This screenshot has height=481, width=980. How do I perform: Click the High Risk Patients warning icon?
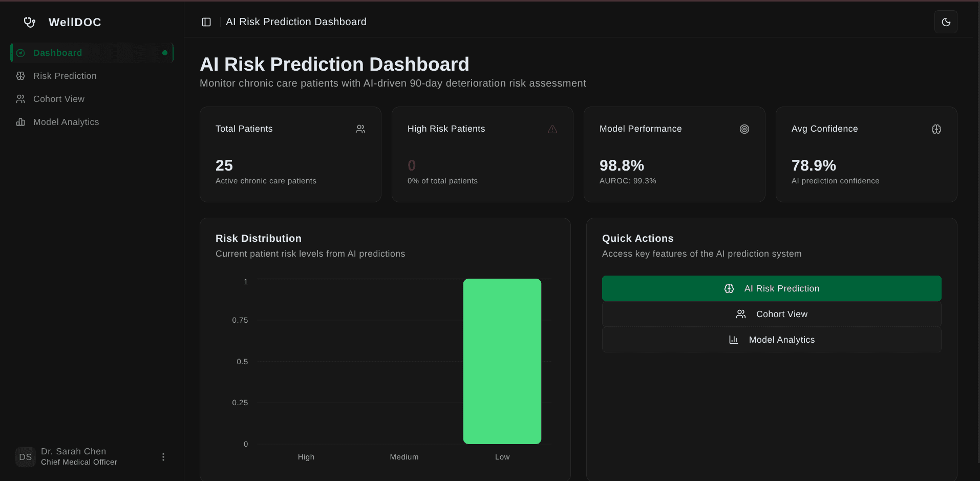pyautogui.click(x=552, y=129)
